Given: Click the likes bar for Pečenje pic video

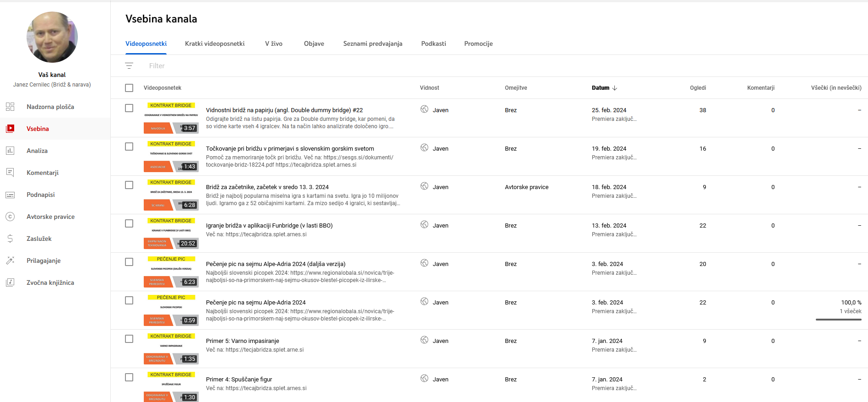Looking at the screenshot, I should click(x=838, y=319).
